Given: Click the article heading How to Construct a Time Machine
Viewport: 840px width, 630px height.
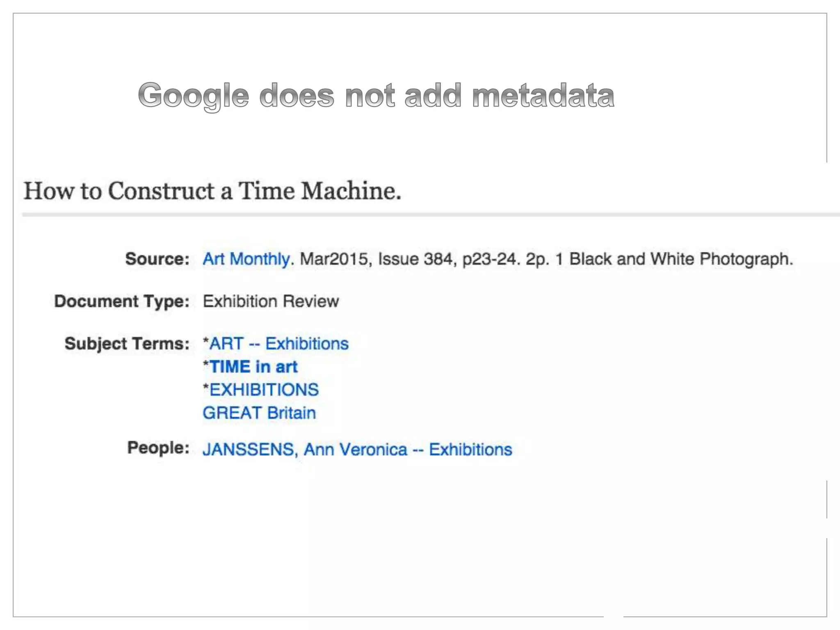Looking at the screenshot, I should (212, 191).
